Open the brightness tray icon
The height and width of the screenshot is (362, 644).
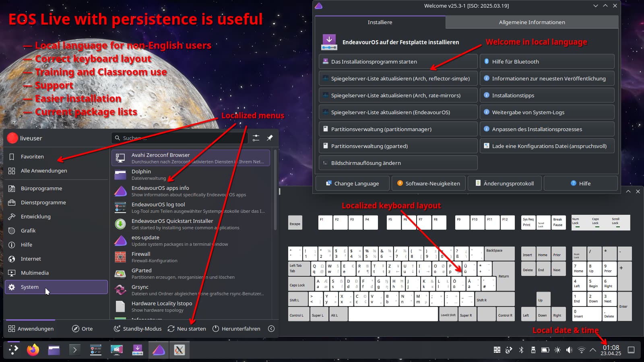(x=557, y=350)
